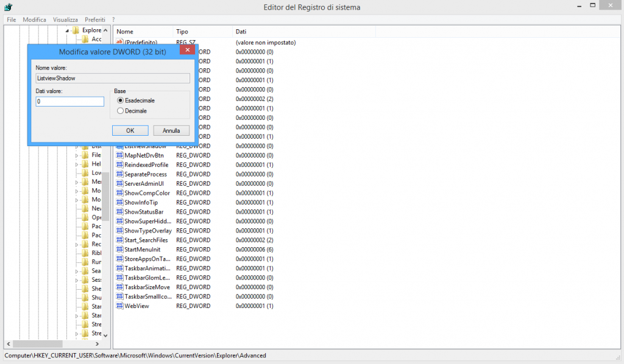Open the Preferiti menu
624x364 pixels.
95,19
